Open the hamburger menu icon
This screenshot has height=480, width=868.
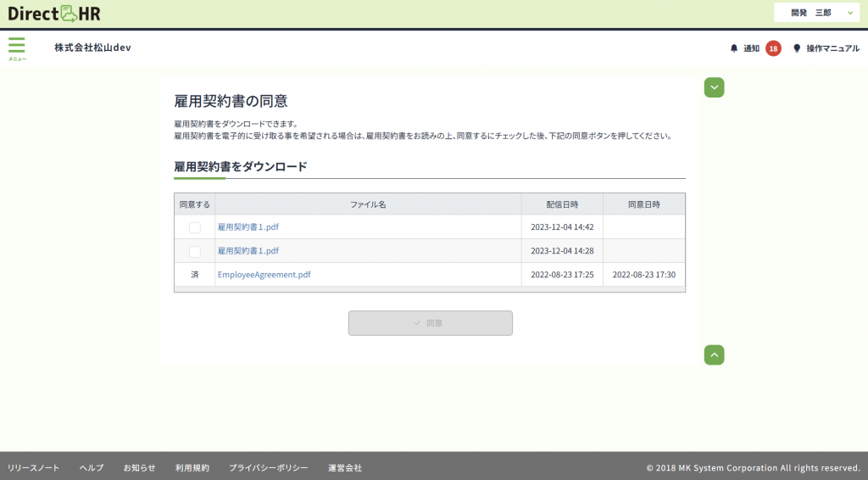(17, 47)
